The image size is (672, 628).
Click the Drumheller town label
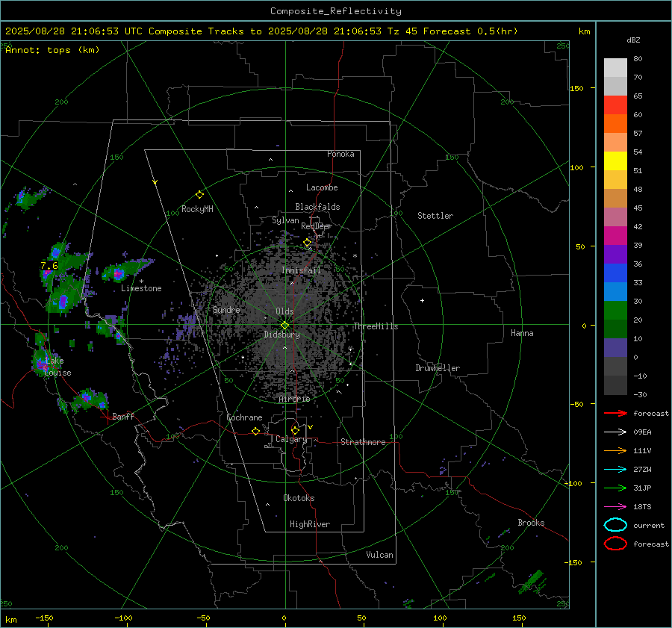click(438, 368)
